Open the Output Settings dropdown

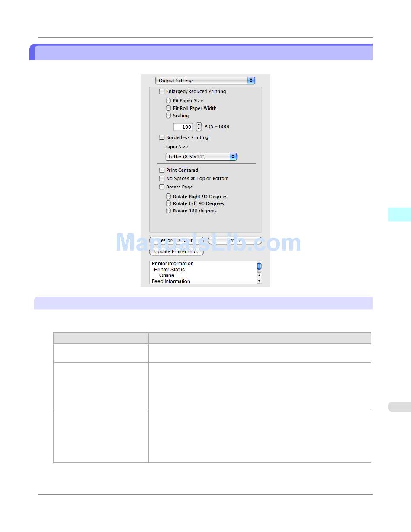(x=205, y=81)
